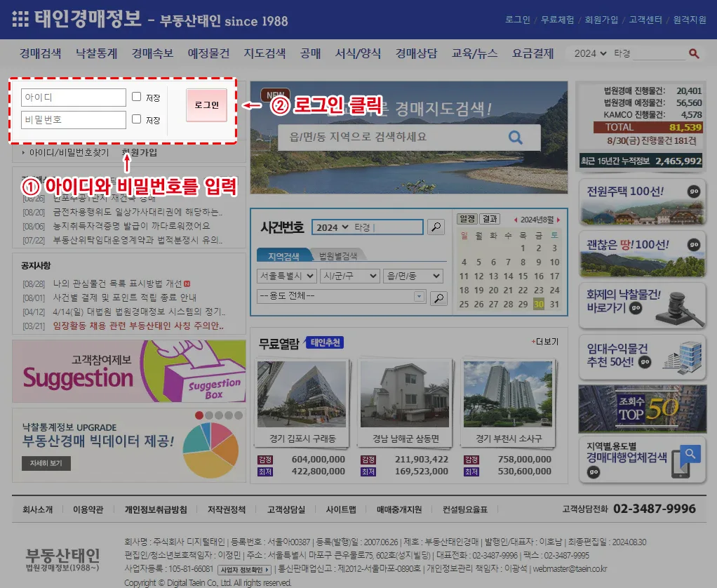Open the 원격지원 link in the header

690,20
